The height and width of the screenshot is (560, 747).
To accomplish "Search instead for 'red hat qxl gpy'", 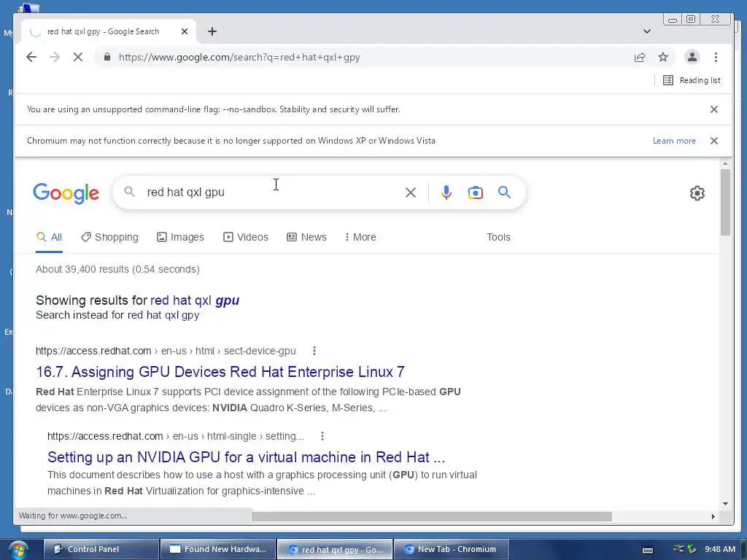I will (x=163, y=315).
